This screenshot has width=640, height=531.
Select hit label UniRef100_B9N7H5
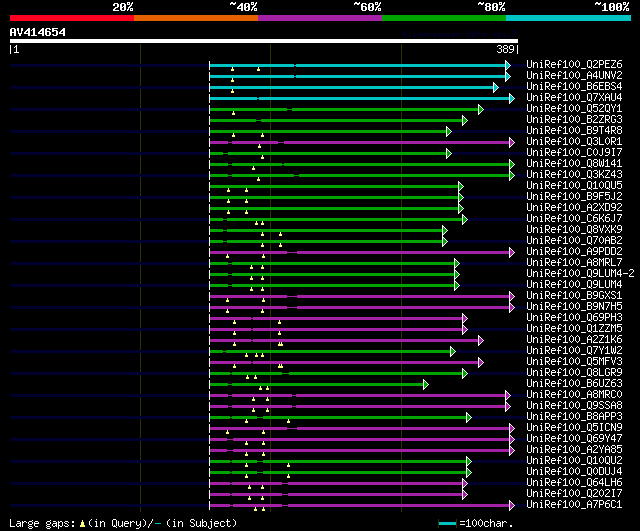click(x=574, y=307)
